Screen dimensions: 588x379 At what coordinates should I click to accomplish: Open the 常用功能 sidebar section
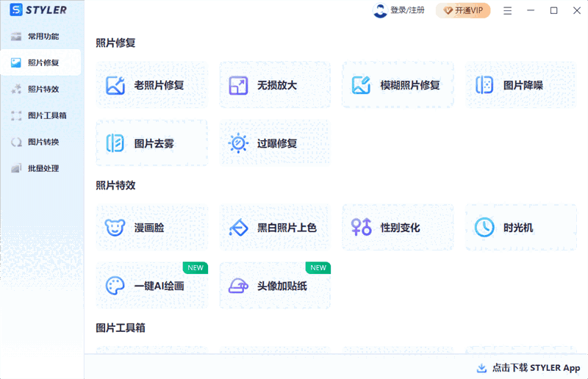[40, 37]
